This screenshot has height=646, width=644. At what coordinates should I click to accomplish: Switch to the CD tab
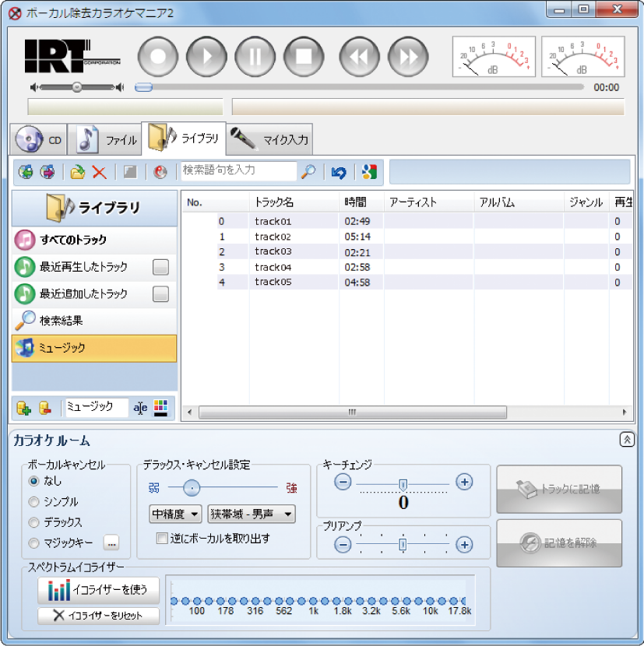click(x=40, y=140)
